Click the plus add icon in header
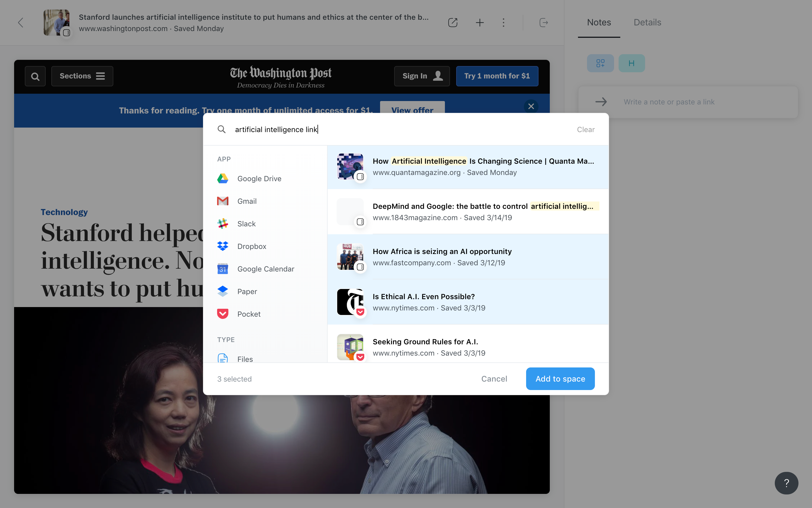This screenshot has height=508, width=812. tap(480, 23)
